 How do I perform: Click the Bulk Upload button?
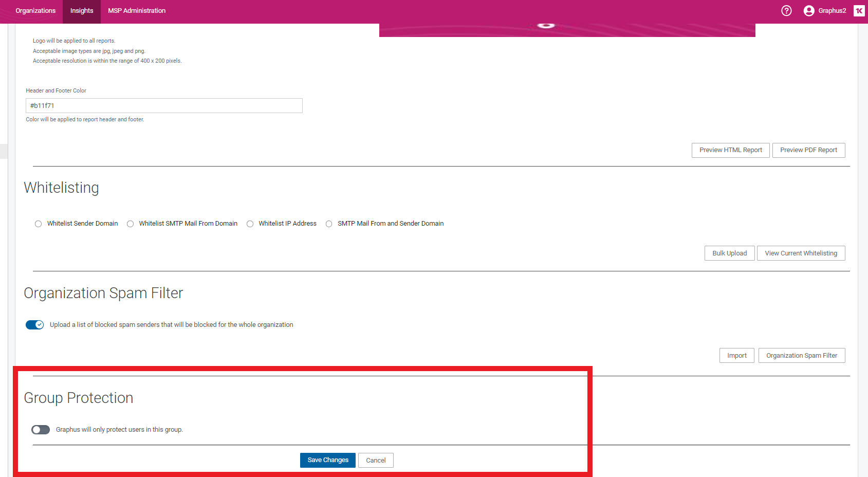point(729,253)
